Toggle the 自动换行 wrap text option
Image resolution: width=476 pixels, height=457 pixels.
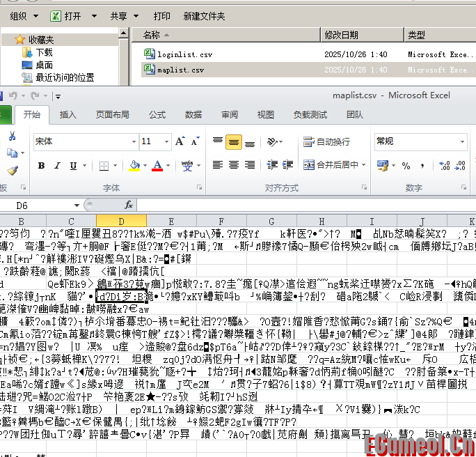327,142
